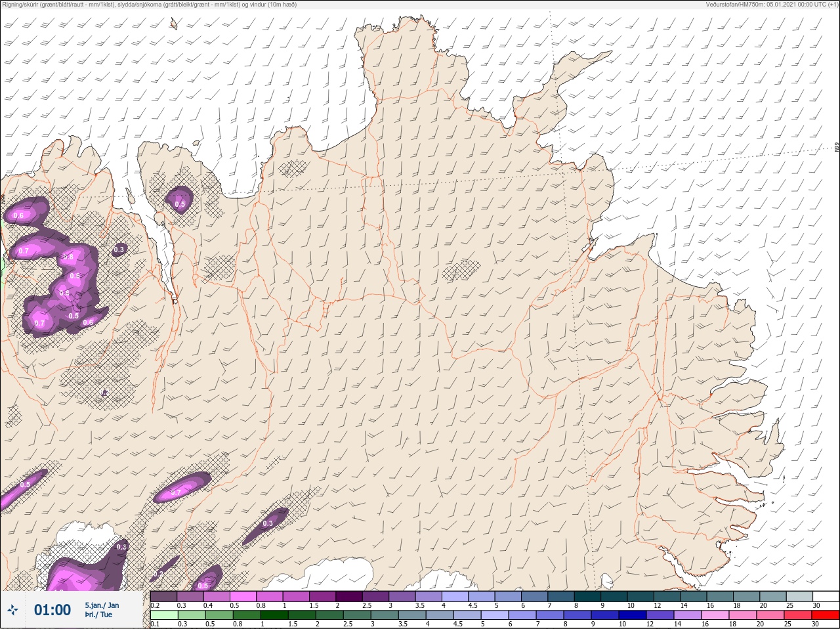The width and height of the screenshot is (840, 629).
Task: Click the Veðurstofan star logo icon
Action: point(12,610)
